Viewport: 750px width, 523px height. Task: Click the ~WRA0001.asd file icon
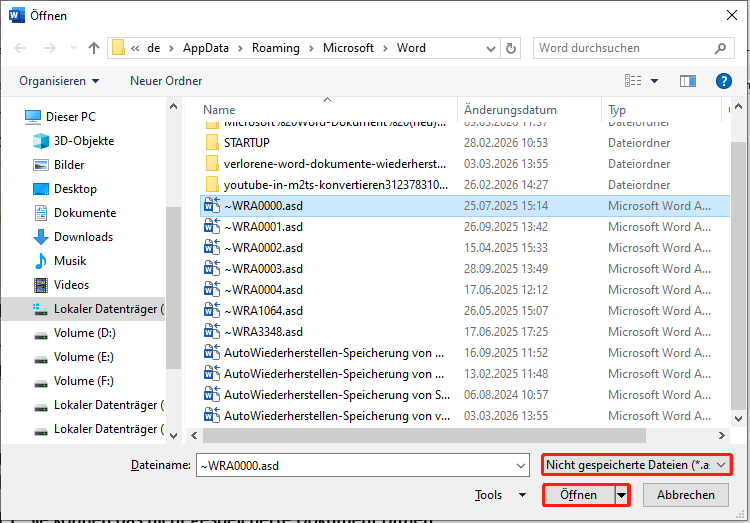[212, 226]
